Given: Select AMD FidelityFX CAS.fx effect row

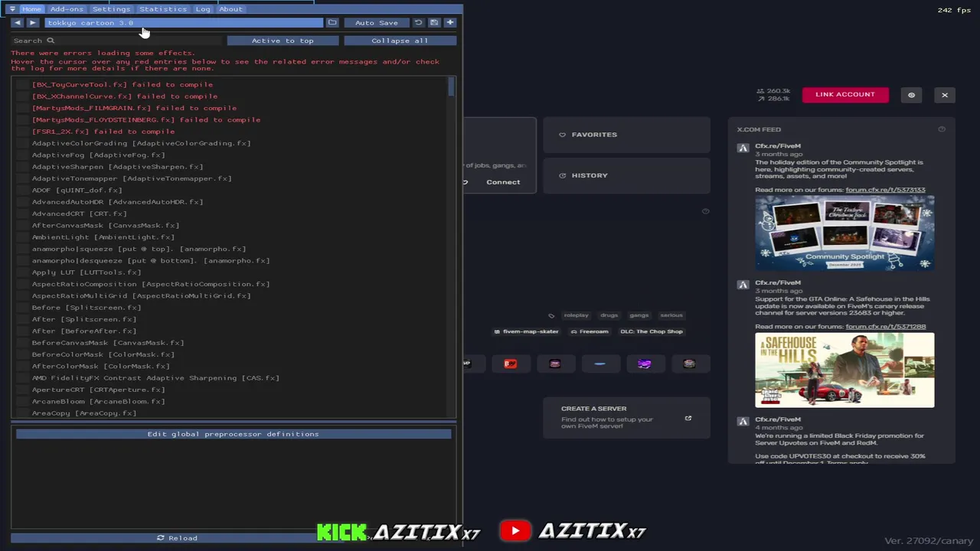Looking at the screenshot, I should pyautogui.click(x=155, y=378).
